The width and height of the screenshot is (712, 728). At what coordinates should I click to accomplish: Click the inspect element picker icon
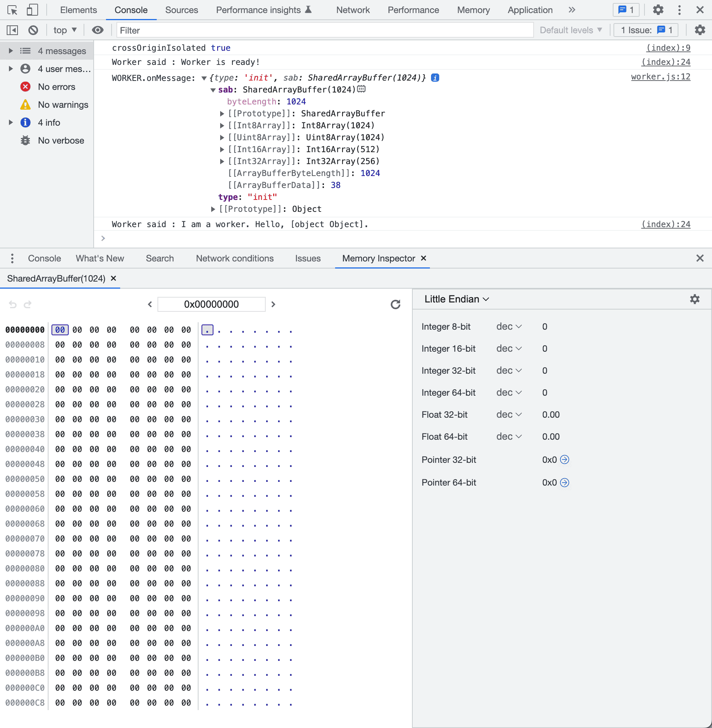(x=12, y=10)
